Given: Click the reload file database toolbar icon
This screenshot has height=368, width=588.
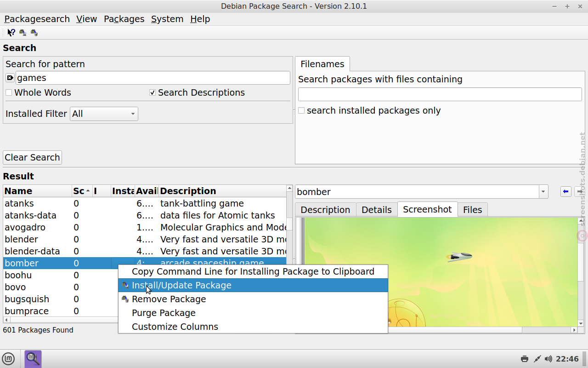Looking at the screenshot, I should (x=34, y=33).
